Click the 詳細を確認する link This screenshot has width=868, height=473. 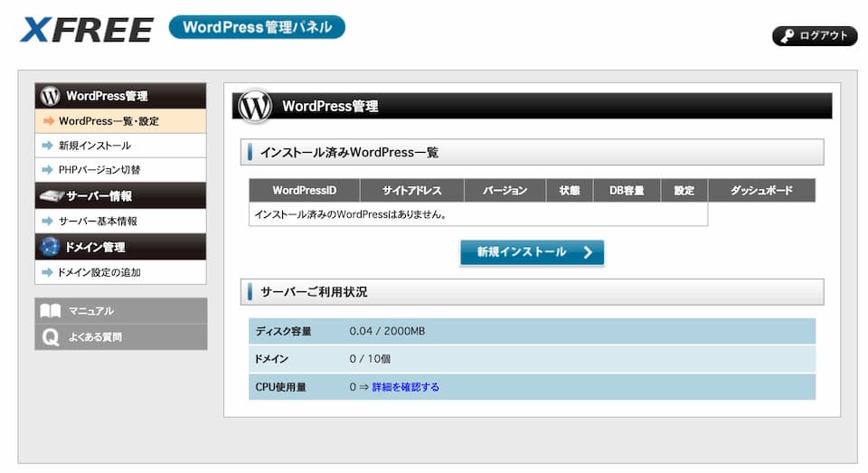pos(405,387)
